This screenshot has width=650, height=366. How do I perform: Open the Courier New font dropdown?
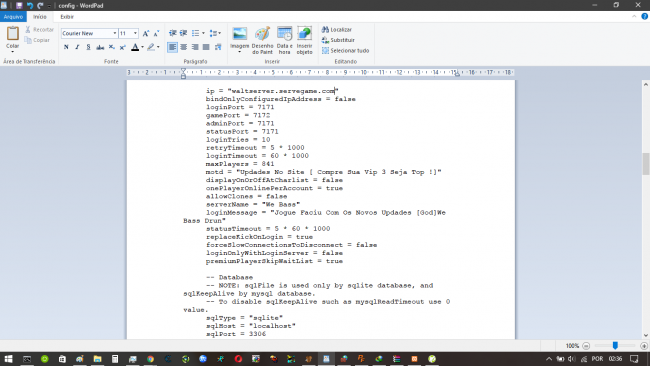coord(115,33)
